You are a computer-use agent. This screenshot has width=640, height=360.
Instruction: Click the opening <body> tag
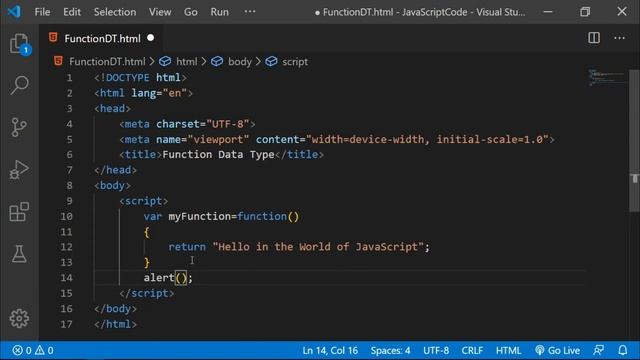[x=112, y=186]
